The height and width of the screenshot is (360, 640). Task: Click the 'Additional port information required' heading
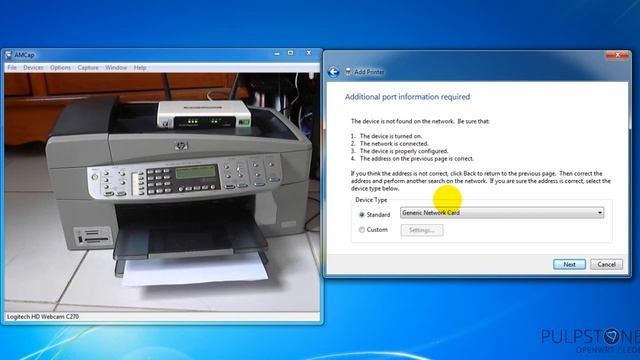[x=407, y=97]
